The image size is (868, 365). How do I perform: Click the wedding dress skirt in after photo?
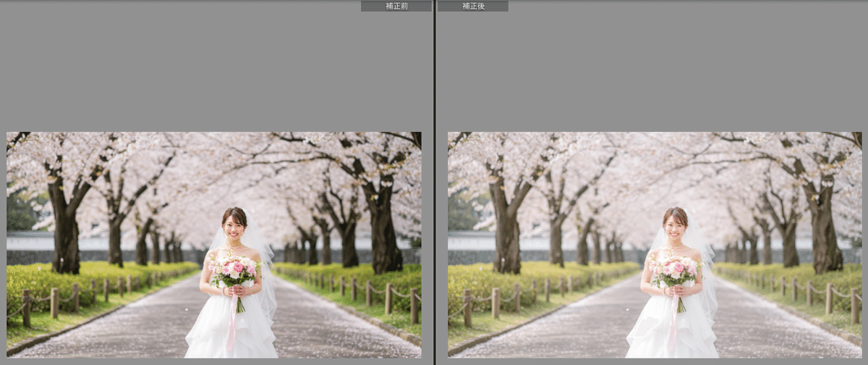click(x=673, y=333)
